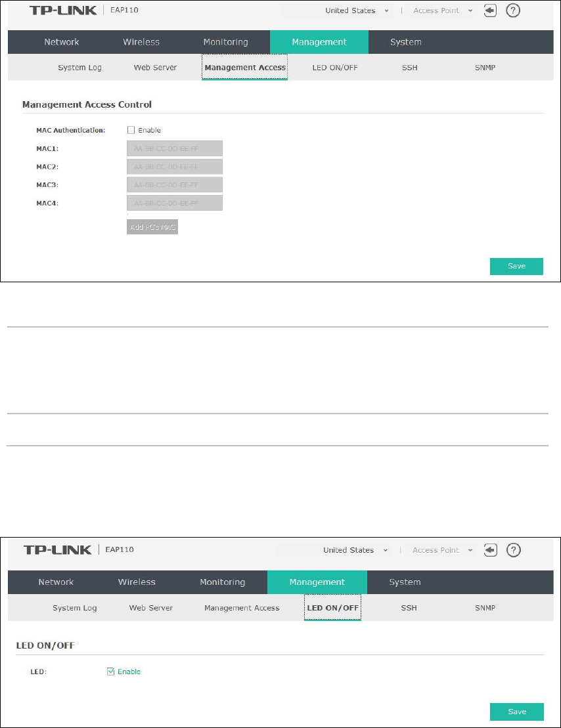The image size is (561, 728).
Task: Click the EAP110 model label in the top screenshot
Action: point(124,10)
